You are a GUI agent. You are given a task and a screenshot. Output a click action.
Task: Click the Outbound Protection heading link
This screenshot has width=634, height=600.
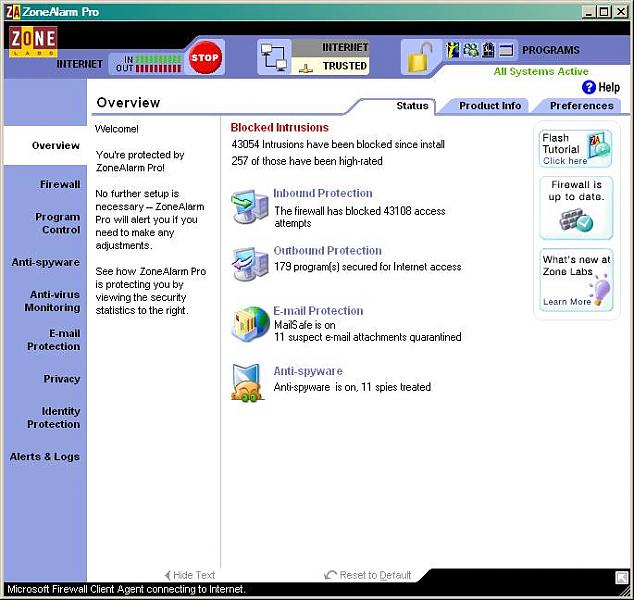[x=328, y=251]
